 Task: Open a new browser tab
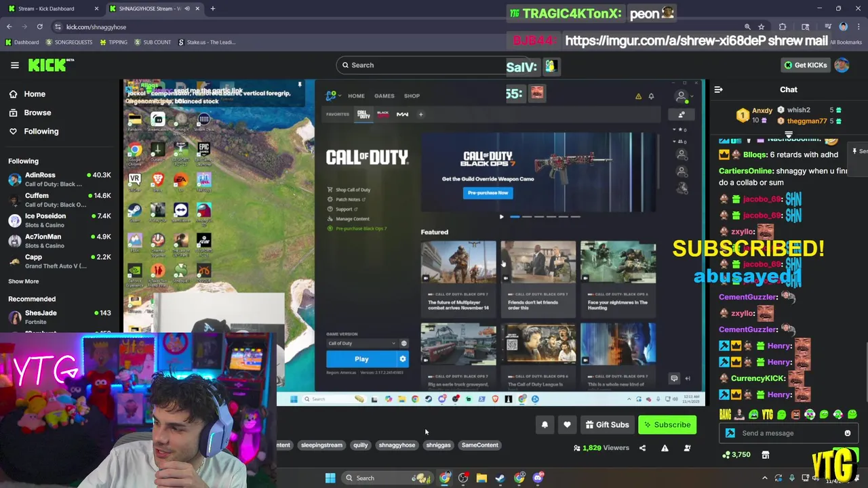coord(212,8)
